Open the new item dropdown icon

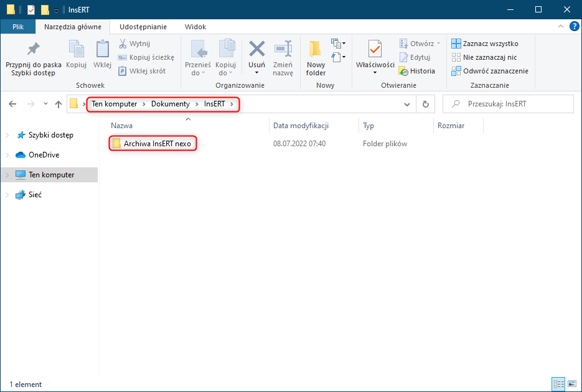[x=339, y=44]
